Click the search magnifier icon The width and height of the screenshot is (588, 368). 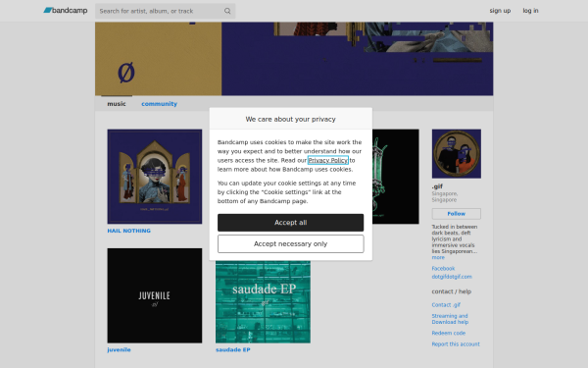227,11
